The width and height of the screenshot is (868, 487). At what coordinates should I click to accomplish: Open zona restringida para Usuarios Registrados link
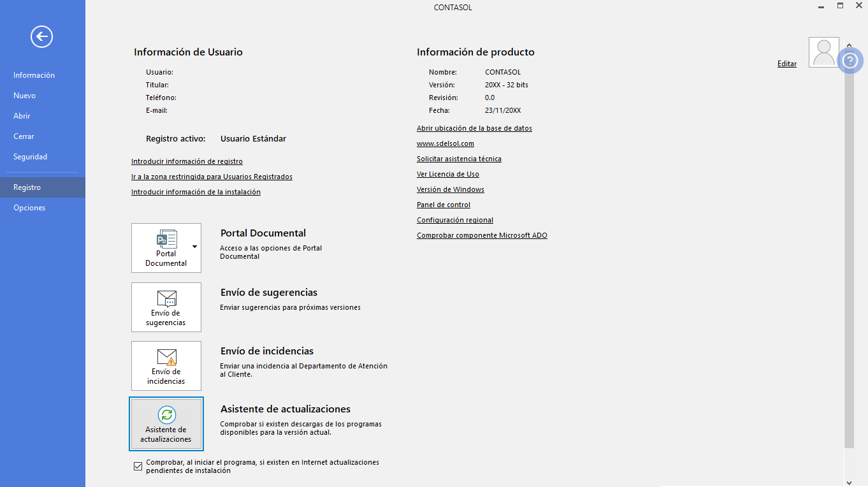212,177
